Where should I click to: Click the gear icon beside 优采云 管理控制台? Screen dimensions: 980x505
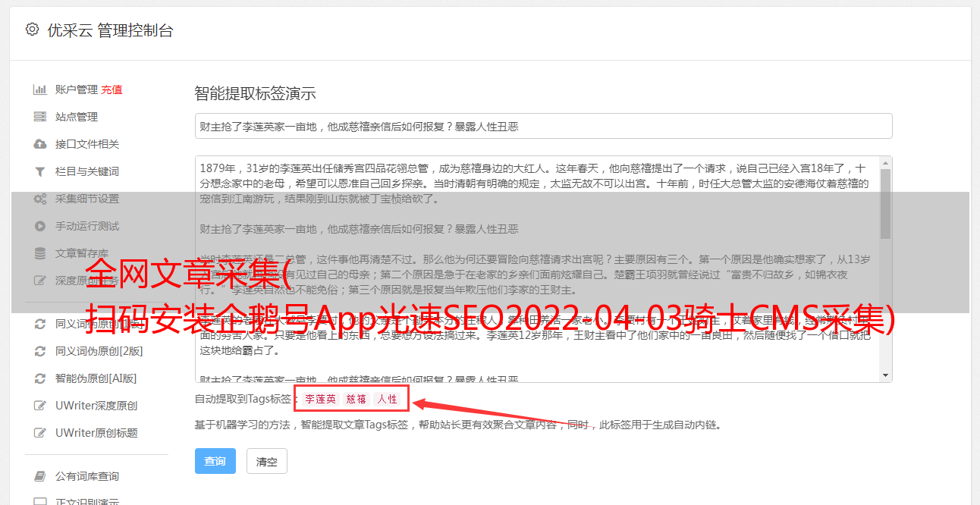32,30
